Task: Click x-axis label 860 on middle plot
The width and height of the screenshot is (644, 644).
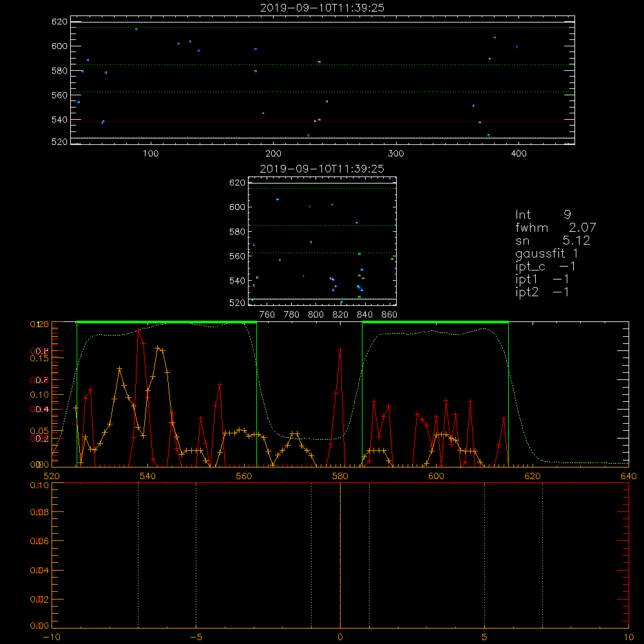Action: coord(390,315)
